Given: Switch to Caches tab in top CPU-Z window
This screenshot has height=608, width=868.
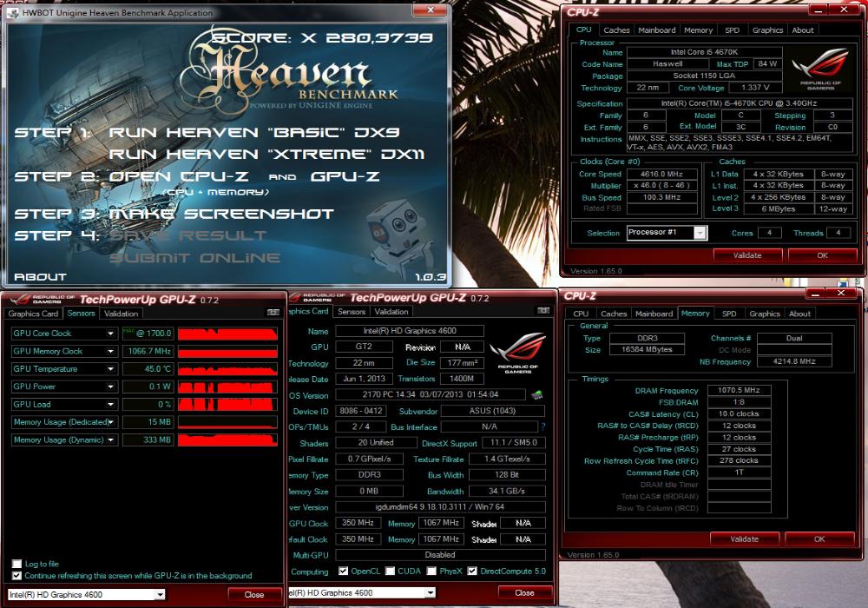Looking at the screenshot, I should pos(616,30).
